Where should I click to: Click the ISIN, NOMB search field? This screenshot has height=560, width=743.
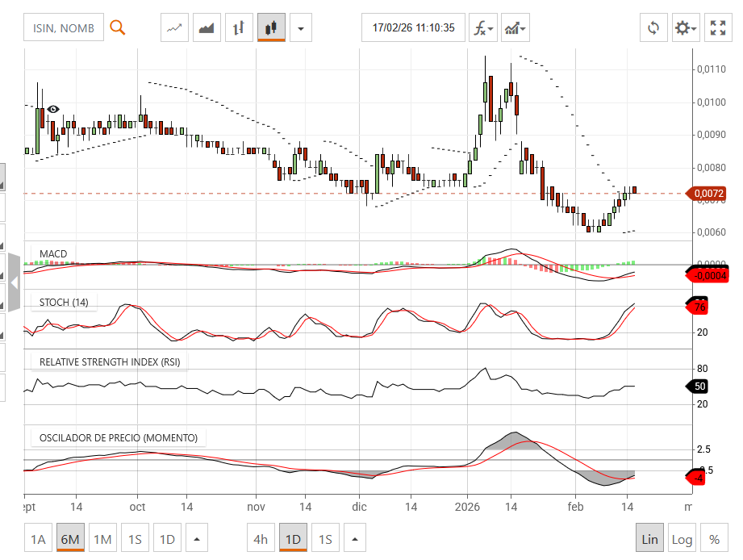coord(64,28)
